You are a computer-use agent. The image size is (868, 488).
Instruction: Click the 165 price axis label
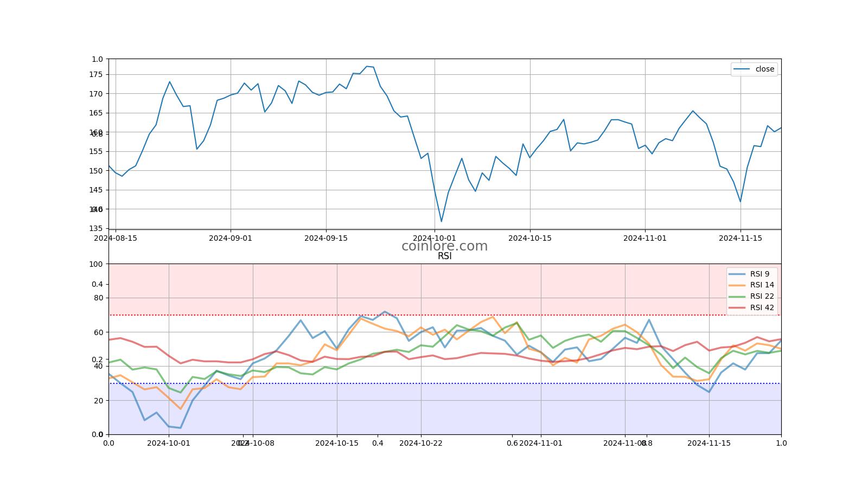(96, 113)
